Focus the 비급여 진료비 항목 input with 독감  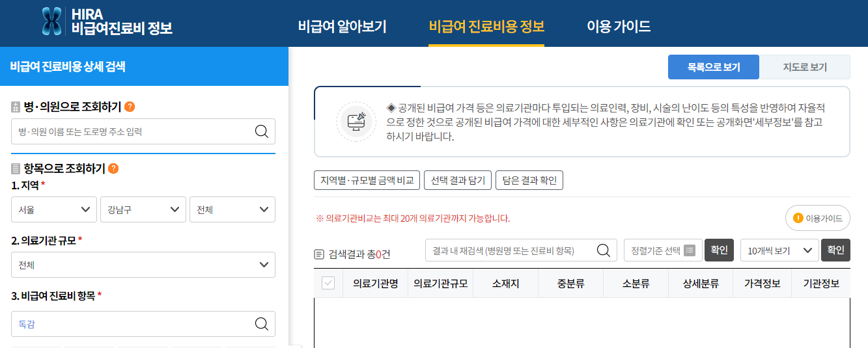(x=143, y=324)
